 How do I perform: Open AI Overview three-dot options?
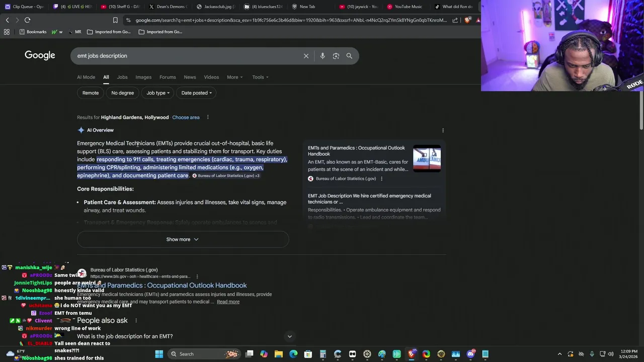[443, 130]
